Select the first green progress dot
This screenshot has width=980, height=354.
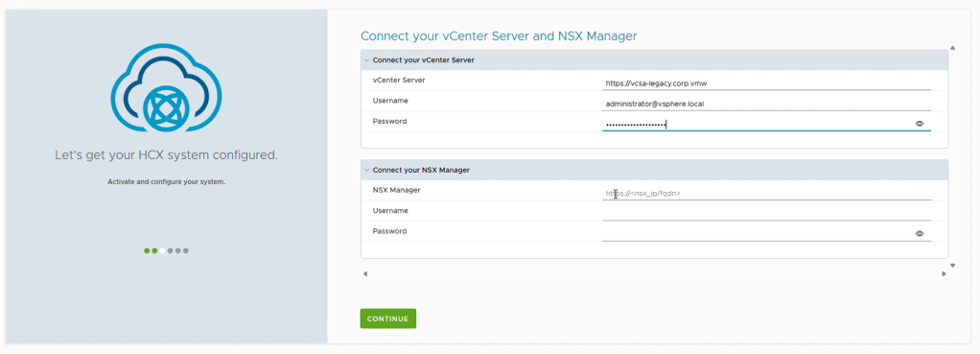tap(147, 250)
